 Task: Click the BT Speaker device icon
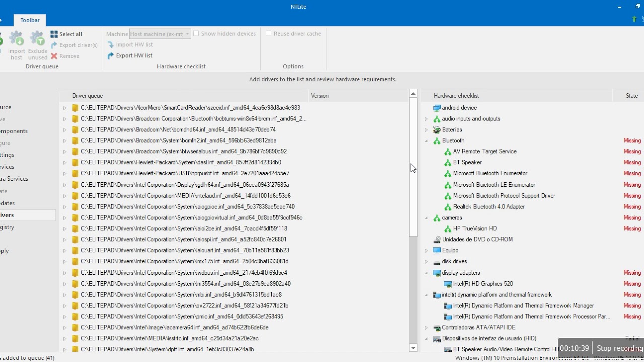coord(448,162)
